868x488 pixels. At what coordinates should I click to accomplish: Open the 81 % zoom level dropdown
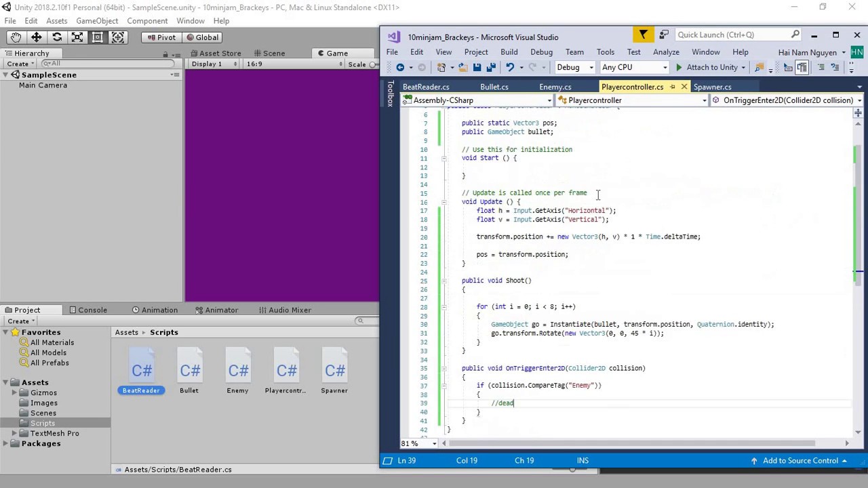[418, 444]
